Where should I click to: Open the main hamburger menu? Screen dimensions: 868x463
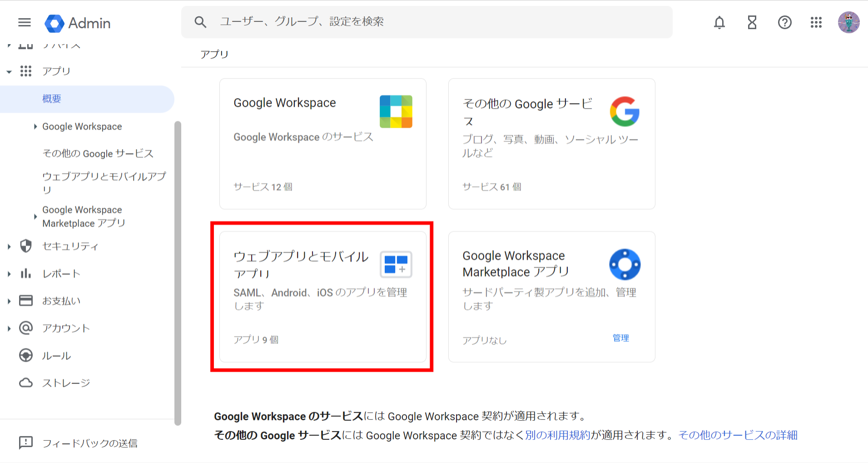coord(25,22)
